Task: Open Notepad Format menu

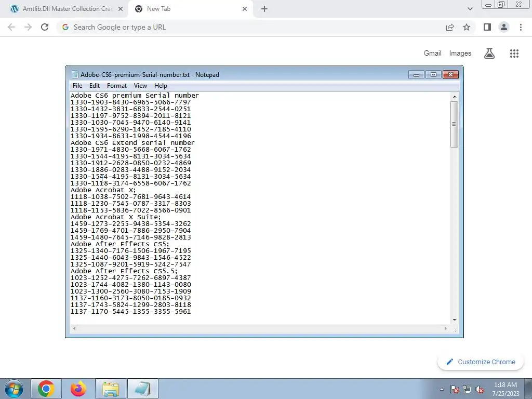Action: coord(117,86)
